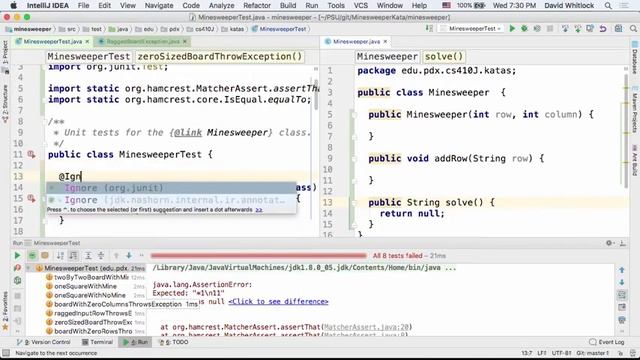This screenshot has width=640, height=360.
Task: Choose the jdk.nashorn Ignore suggestion
Action: pyautogui.click(x=171, y=200)
